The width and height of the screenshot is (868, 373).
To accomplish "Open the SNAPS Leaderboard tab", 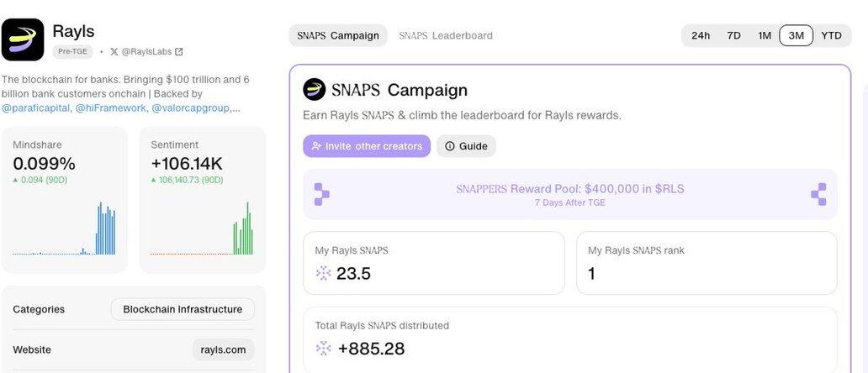I will click(446, 36).
